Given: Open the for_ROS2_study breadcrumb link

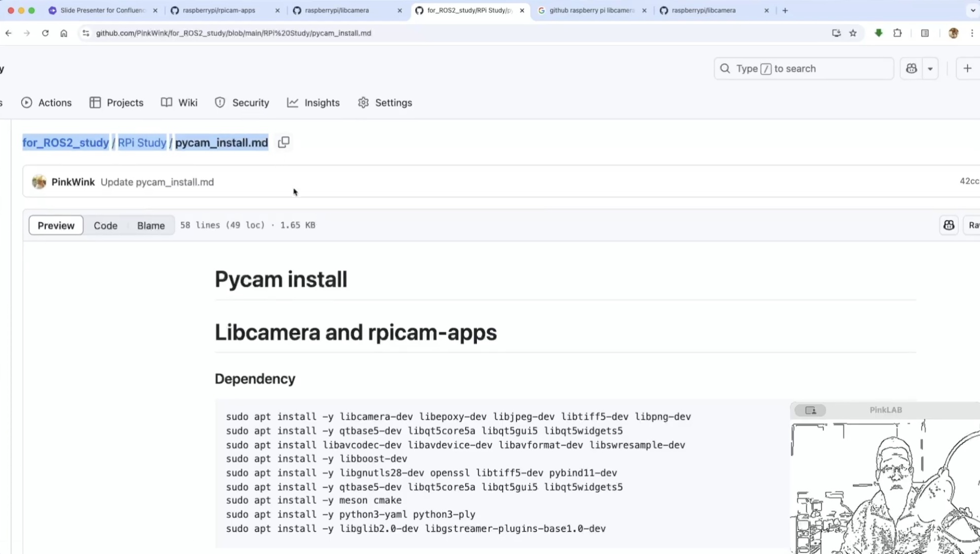Looking at the screenshot, I should coord(66,142).
